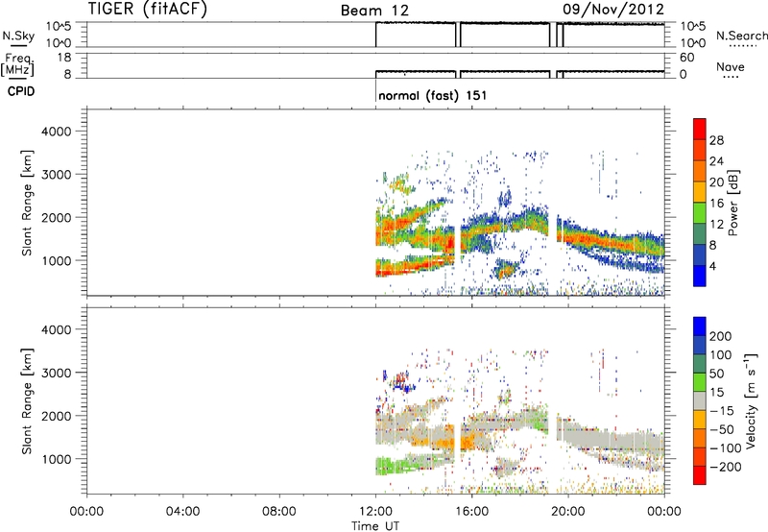Click the 100 label on the velocity colorbar
This screenshot has height=532, width=768.
click(x=721, y=355)
